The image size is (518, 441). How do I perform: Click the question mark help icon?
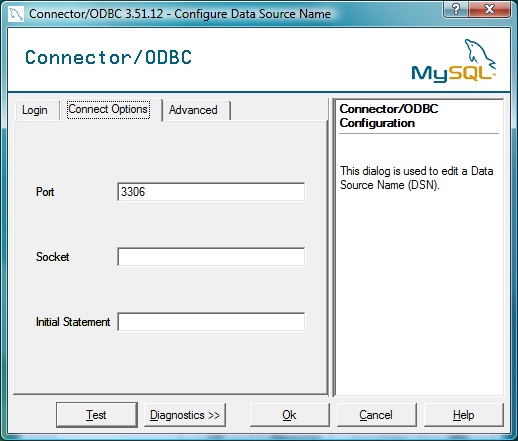pyautogui.click(x=456, y=9)
